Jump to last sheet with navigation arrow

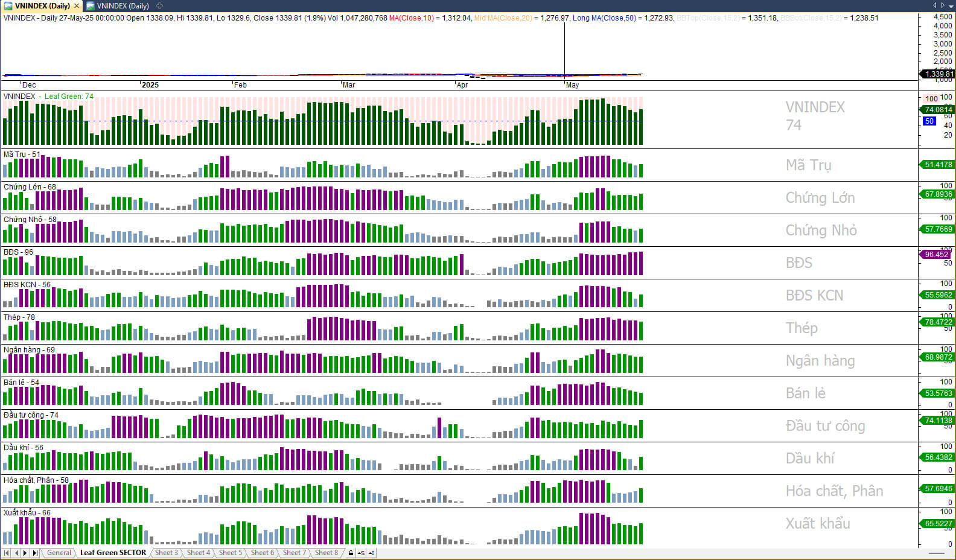click(x=35, y=553)
